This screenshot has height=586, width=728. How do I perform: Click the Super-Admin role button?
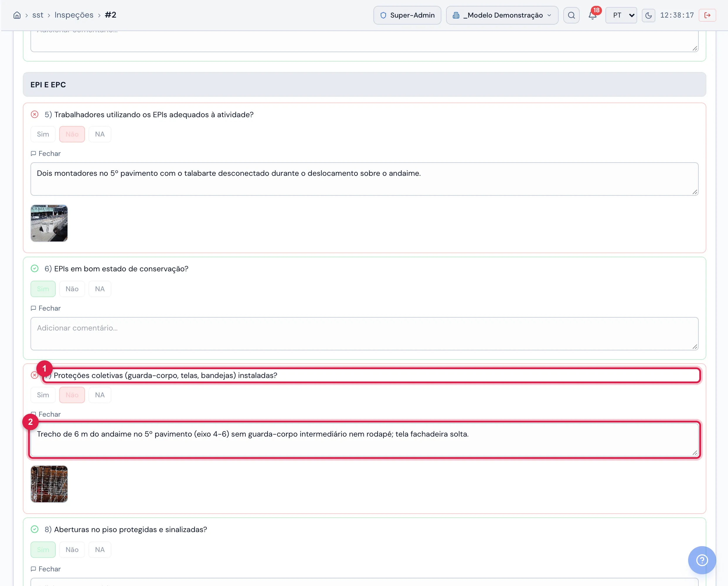407,15
